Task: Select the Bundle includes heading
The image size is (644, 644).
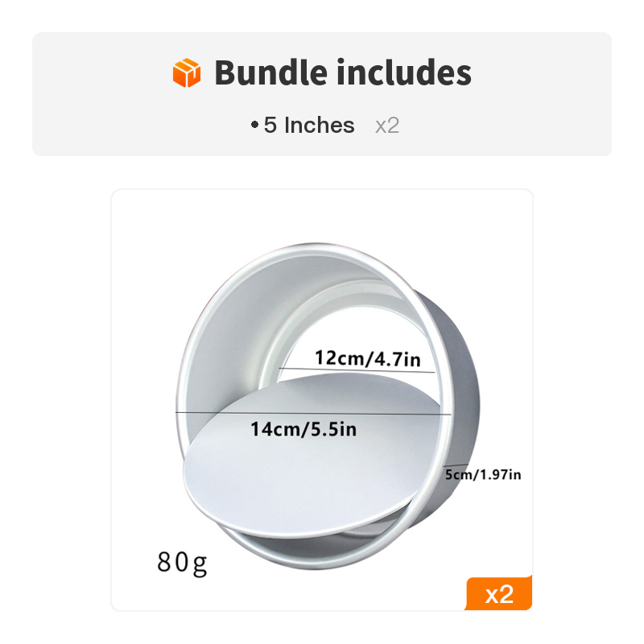Action: [342, 73]
